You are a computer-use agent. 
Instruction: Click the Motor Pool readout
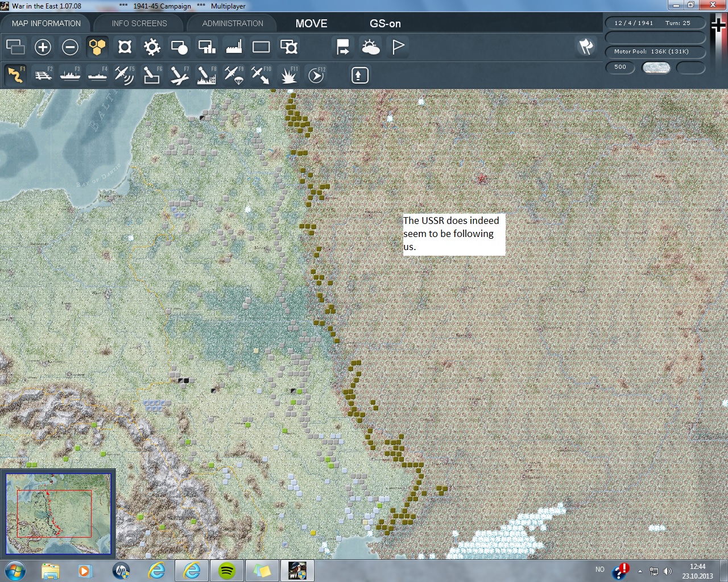(x=655, y=52)
